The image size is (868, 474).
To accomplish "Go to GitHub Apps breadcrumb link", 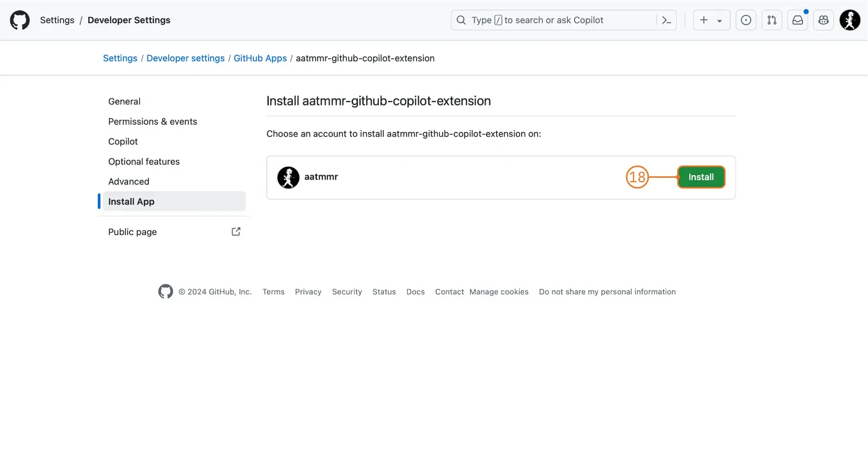I will point(260,58).
